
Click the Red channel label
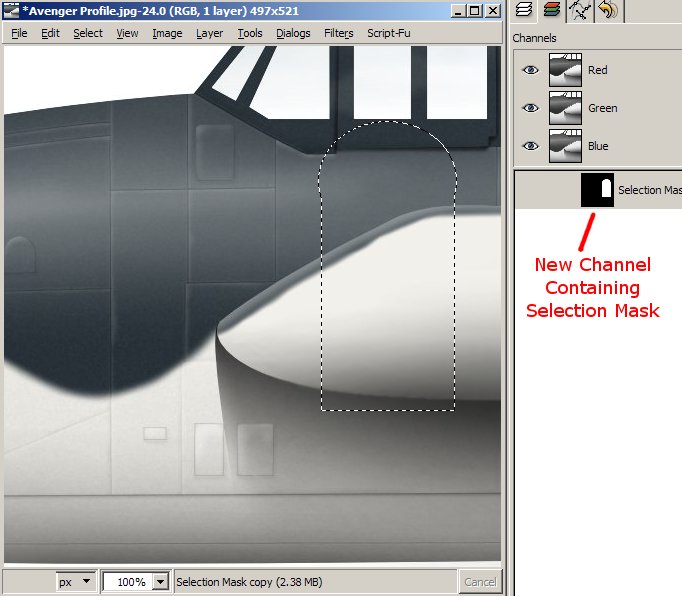click(597, 70)
